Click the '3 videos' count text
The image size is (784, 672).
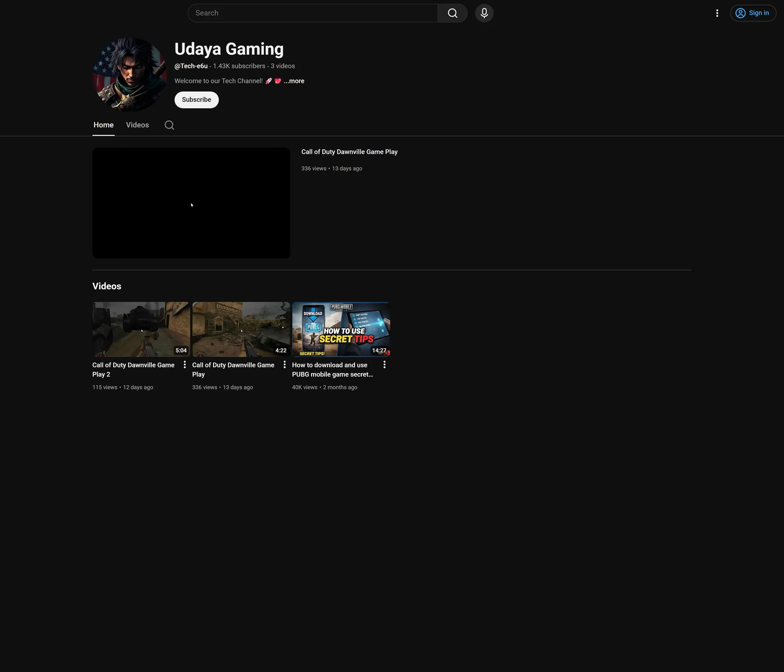(x=283, y=66)
